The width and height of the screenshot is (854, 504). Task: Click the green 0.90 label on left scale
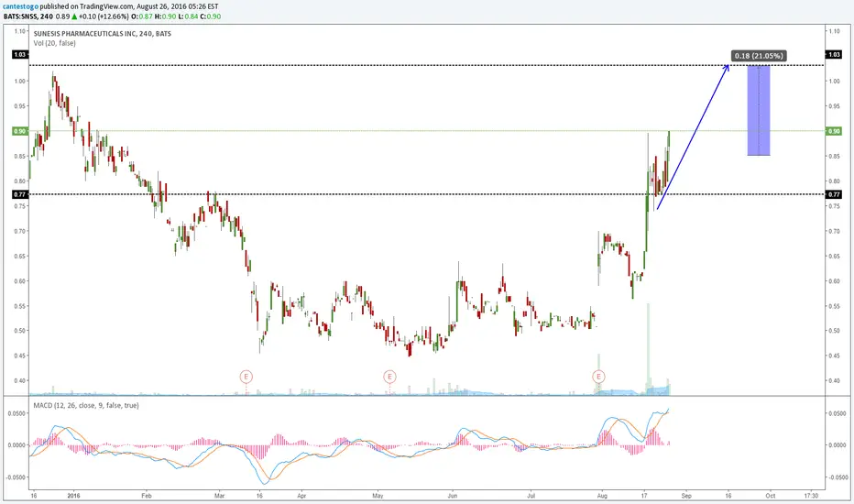pyautogui.click(x=20, y=131)
